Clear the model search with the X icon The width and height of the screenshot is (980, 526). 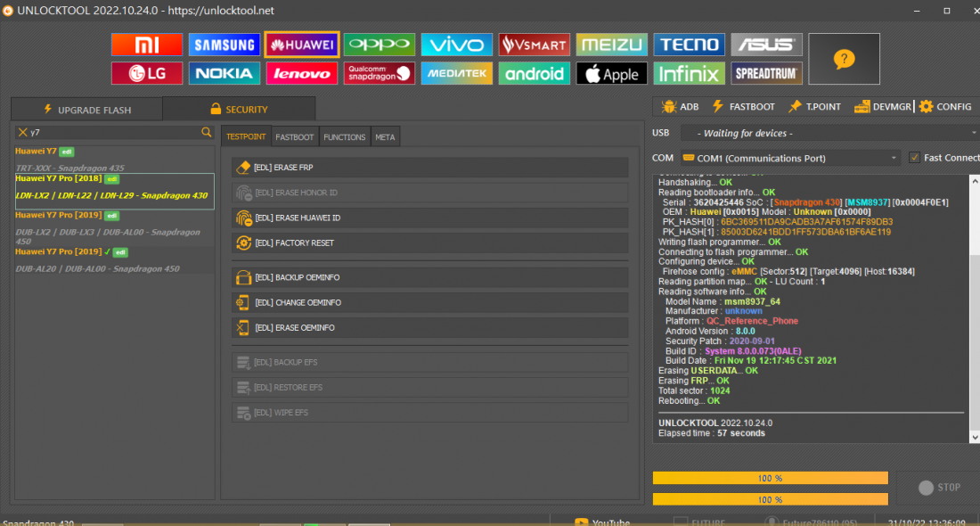pos(22,132)
